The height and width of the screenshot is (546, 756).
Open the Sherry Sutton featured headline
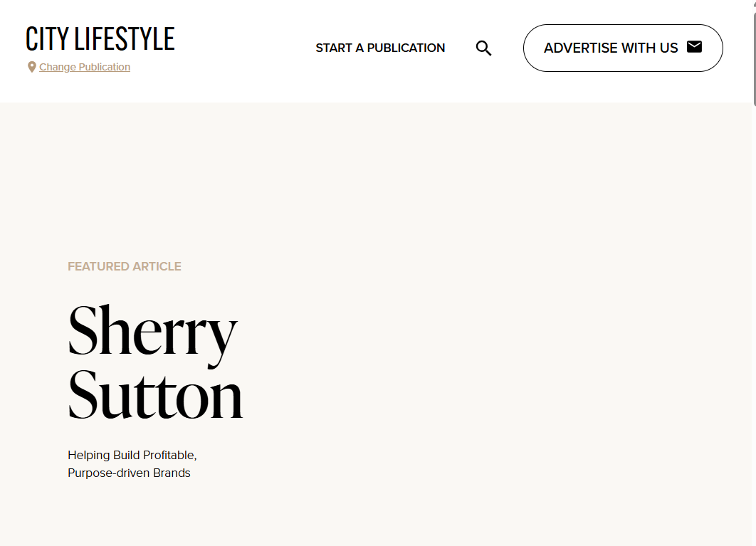coord(154,362)
